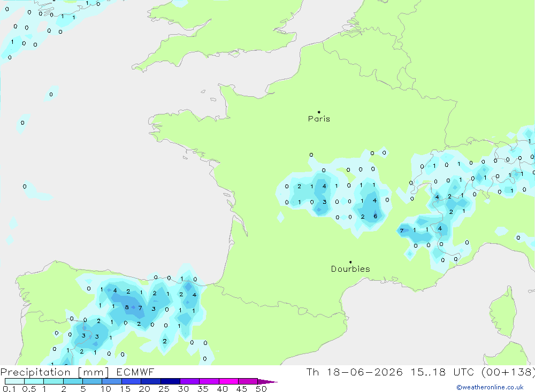Pick the 40–45 mm magenta swatch
Viewport: 535px width, 392px height.
click(228, 381)
